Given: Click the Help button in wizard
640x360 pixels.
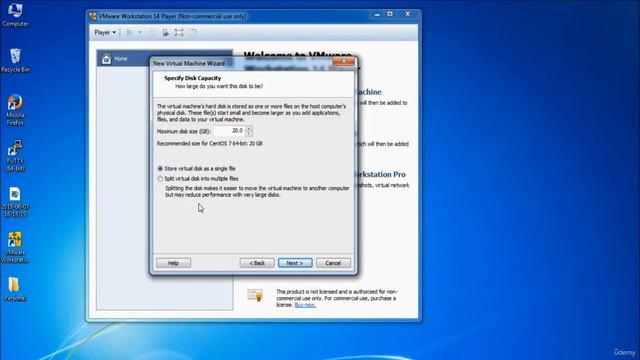Looking at the screenshot, I should (x=173, y=263).
